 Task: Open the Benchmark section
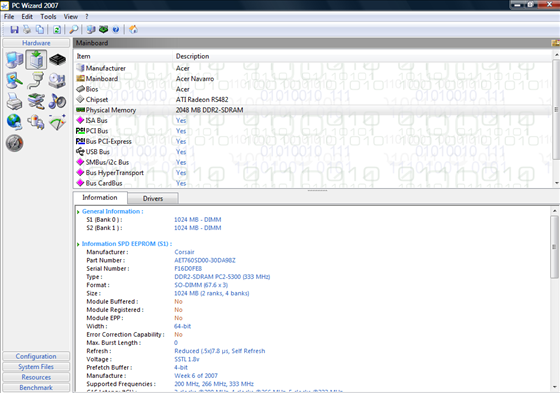click(x=36, y=387)
